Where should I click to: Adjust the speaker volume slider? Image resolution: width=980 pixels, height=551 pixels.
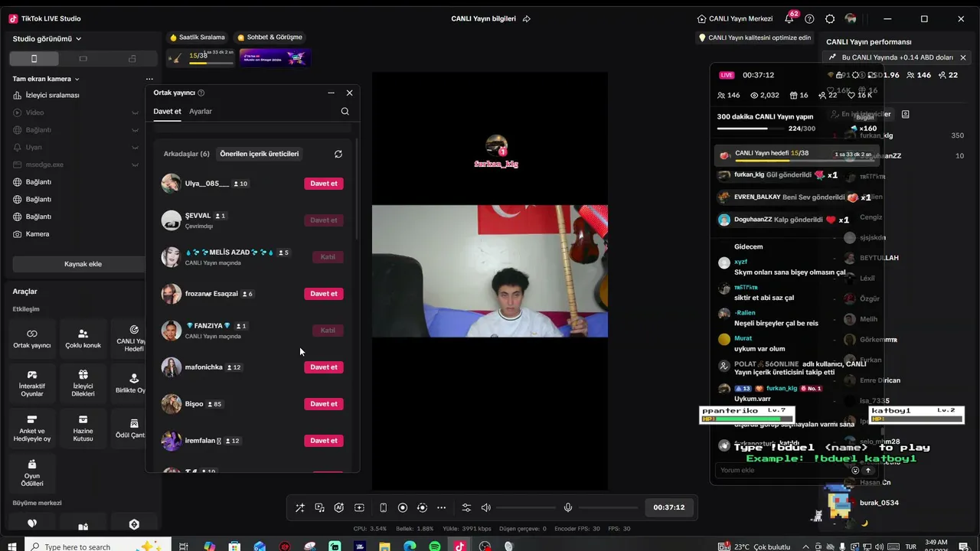(x=526, y=507)
